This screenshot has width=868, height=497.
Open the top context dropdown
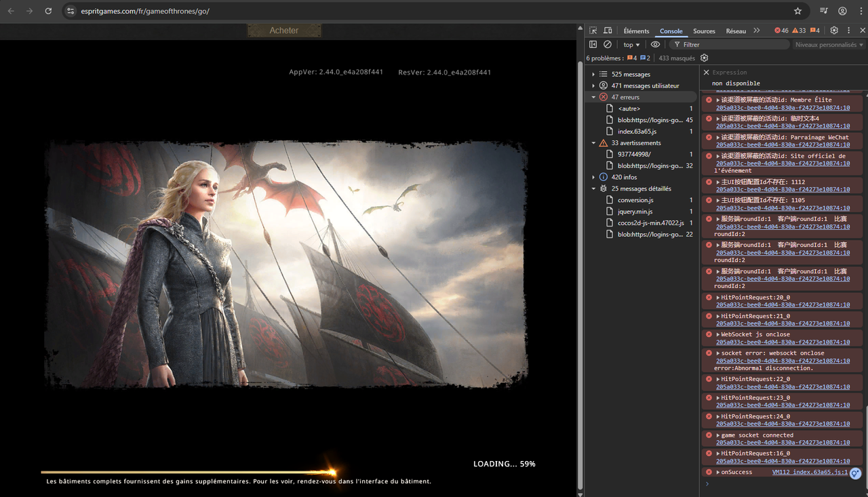tap(631, 45)
